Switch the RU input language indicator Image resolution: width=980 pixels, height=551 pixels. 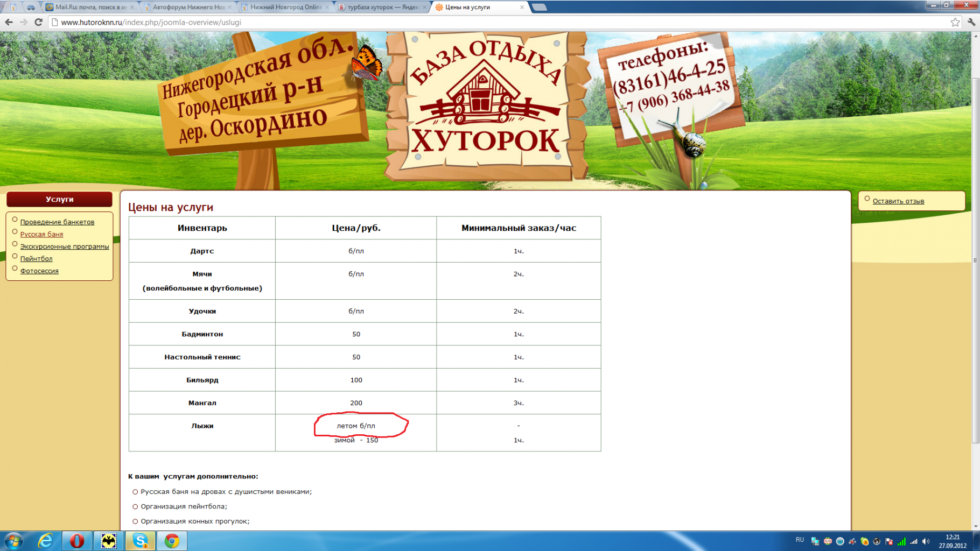[x=799, y=540]
